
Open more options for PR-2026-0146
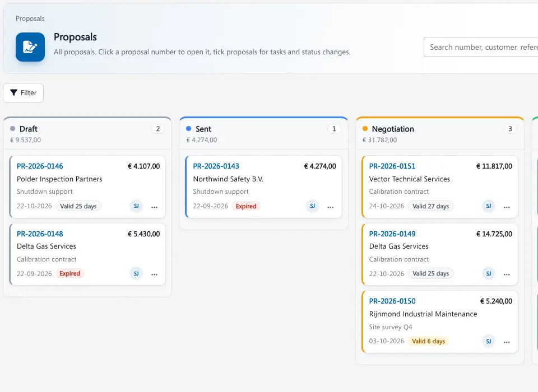pos(155,207)
